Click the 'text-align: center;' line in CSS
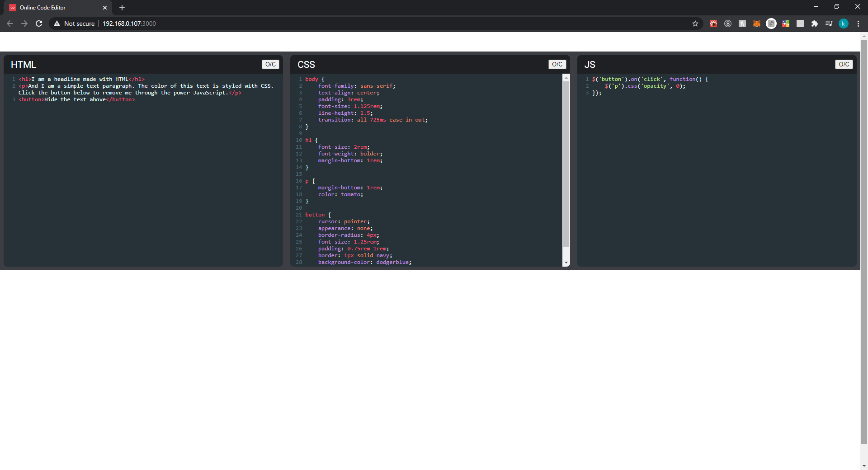 tap(349, 93)
